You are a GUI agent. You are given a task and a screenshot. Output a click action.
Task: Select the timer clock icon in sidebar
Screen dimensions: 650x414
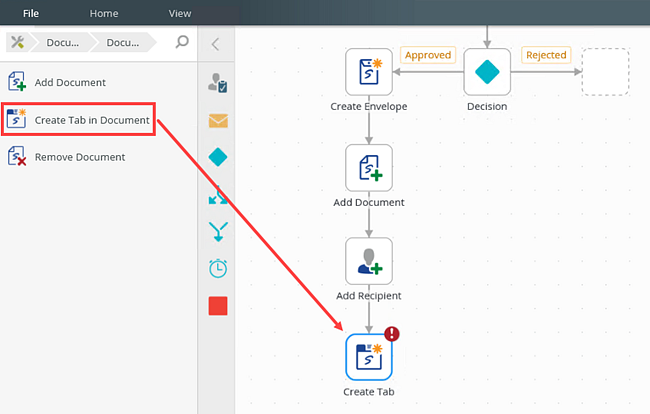pyautogui.click(x=218, y=269)
